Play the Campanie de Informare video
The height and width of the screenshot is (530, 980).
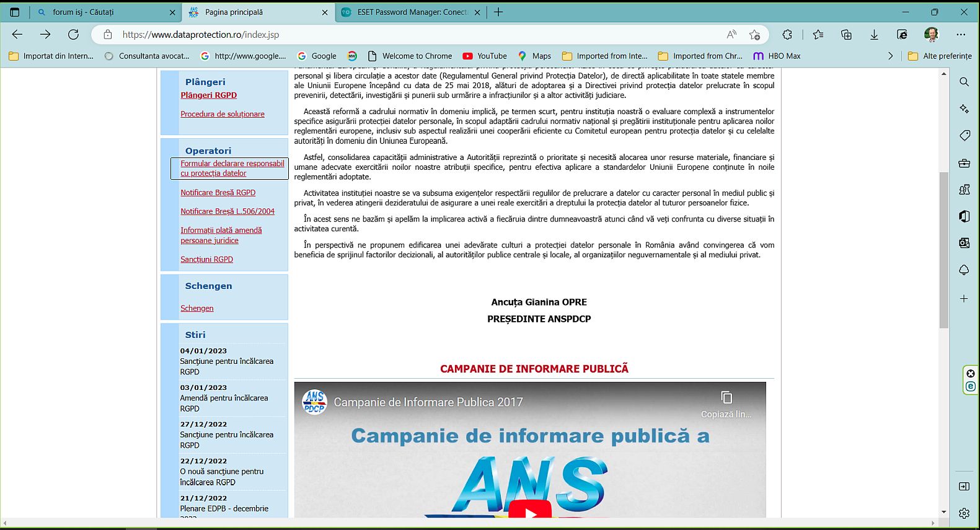point(530,511)
